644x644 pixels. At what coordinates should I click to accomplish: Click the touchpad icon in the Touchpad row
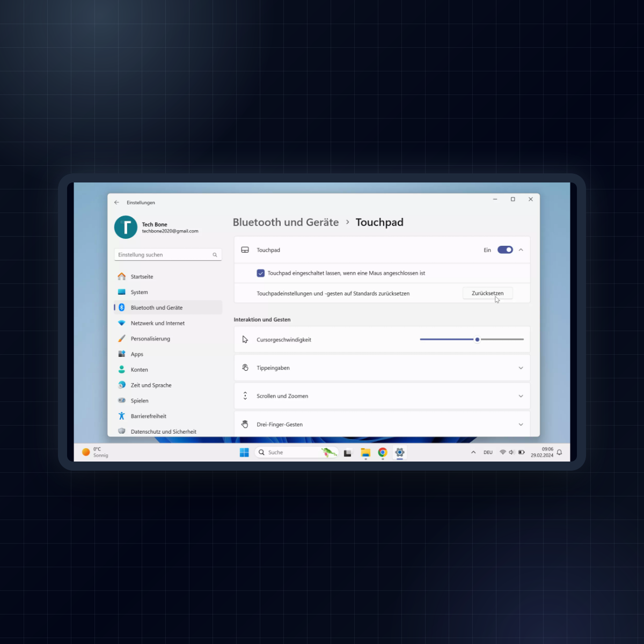245,250
